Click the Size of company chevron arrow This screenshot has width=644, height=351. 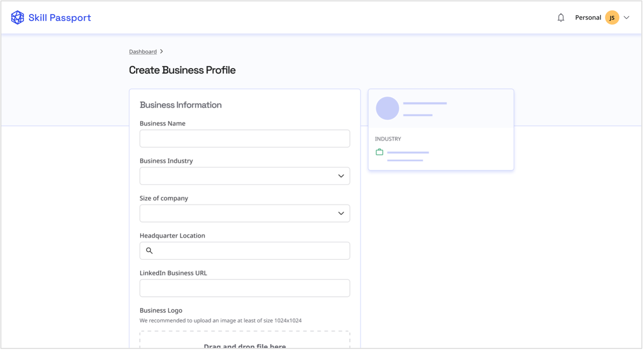click(x=341, y=213)
